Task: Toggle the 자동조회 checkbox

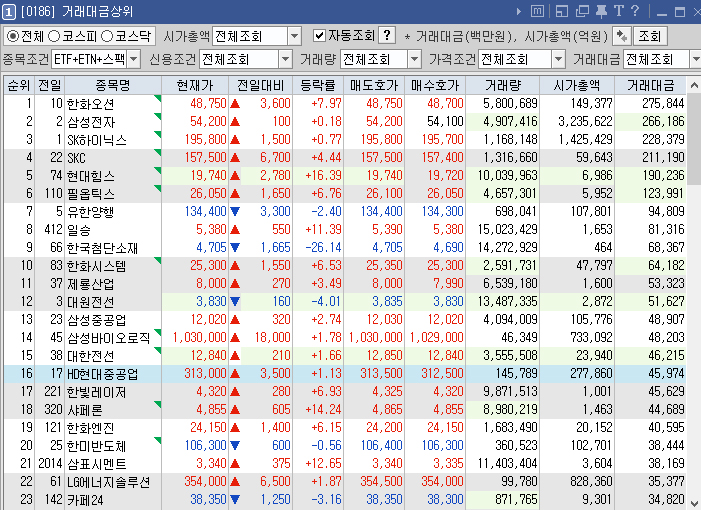Action: click(x=319, y=36)
